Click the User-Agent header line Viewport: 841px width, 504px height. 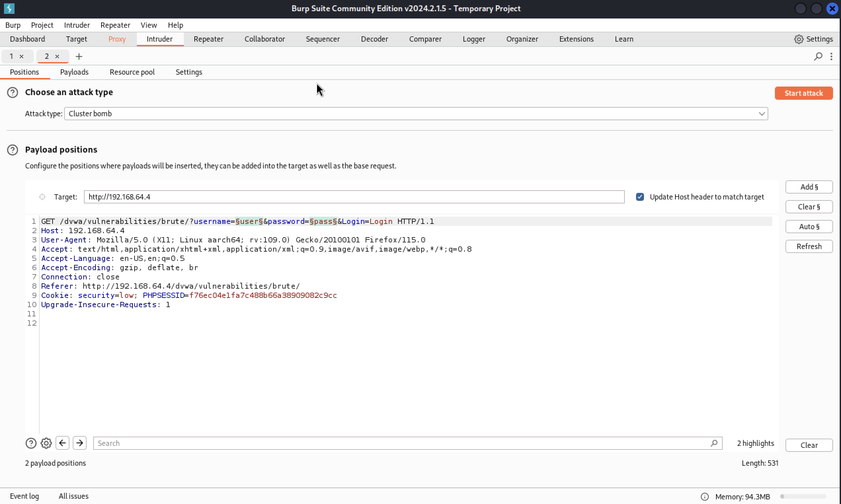point(233,240)
